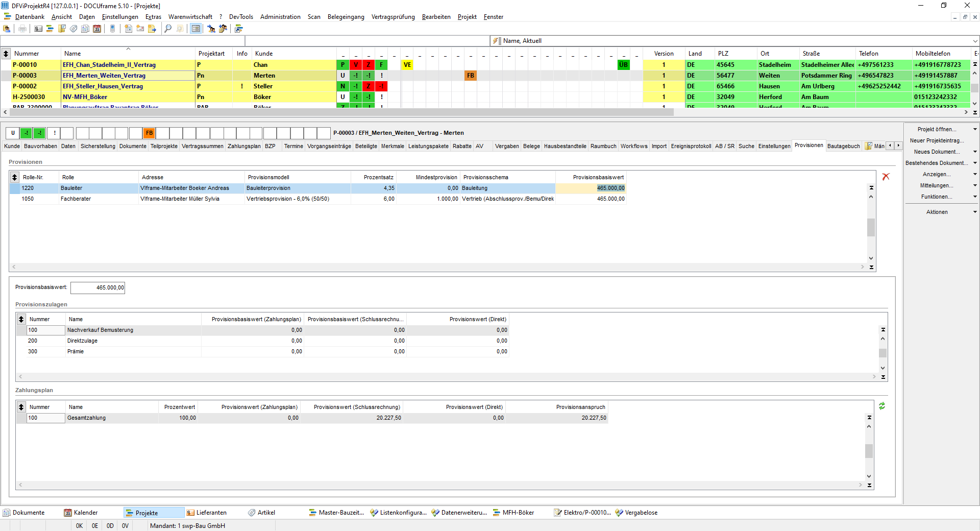This screenshot has height=531, width=980.
Task: Refresh Zahlungsplan with green arrows icon
Action: [x=882, y=406]
